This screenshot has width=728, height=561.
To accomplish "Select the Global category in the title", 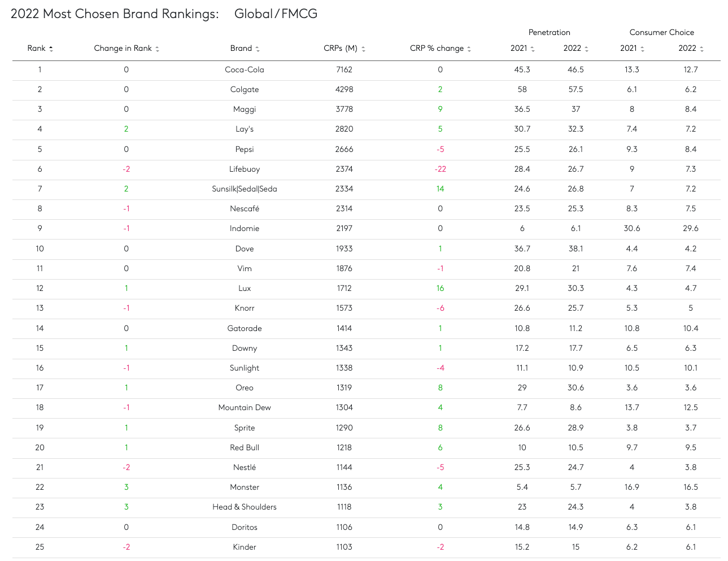I will (x=253, y=14).
